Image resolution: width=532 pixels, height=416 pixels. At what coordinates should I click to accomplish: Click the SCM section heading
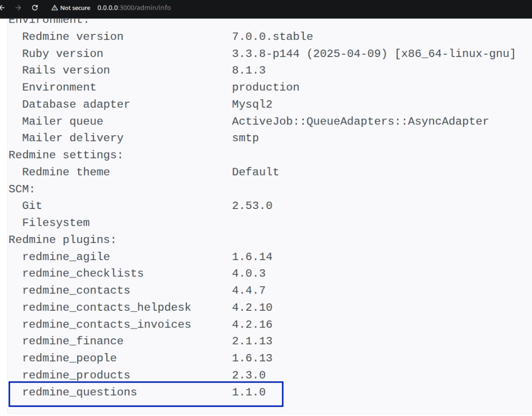pyautogui.click(x=22, y=189)
